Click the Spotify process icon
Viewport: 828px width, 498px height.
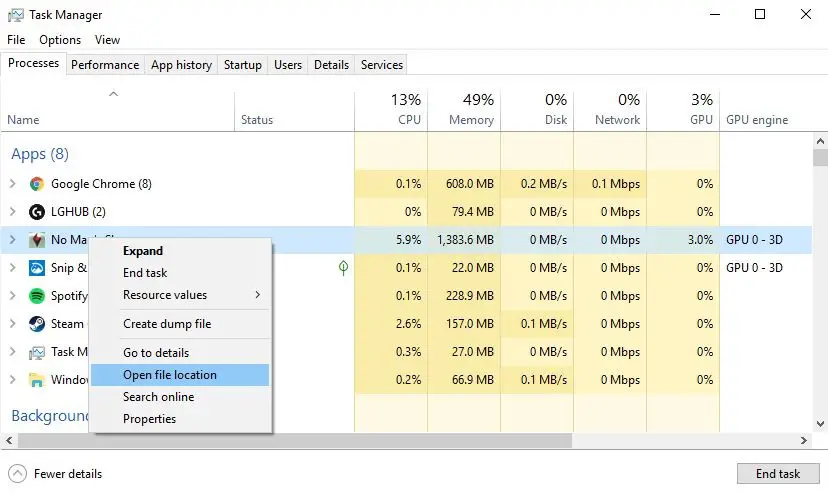coord(37,296)
